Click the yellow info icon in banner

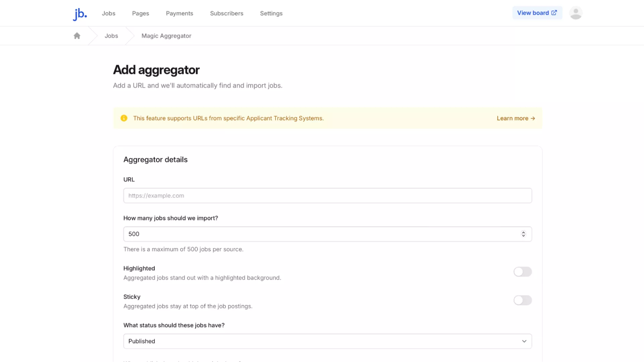pos(124,118)
